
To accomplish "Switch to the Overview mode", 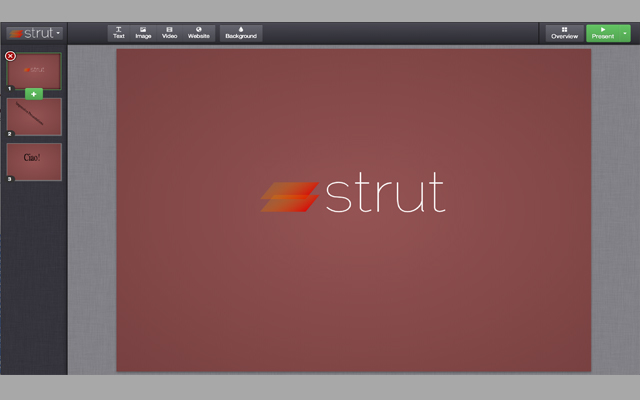I will (x=565, y=33).
